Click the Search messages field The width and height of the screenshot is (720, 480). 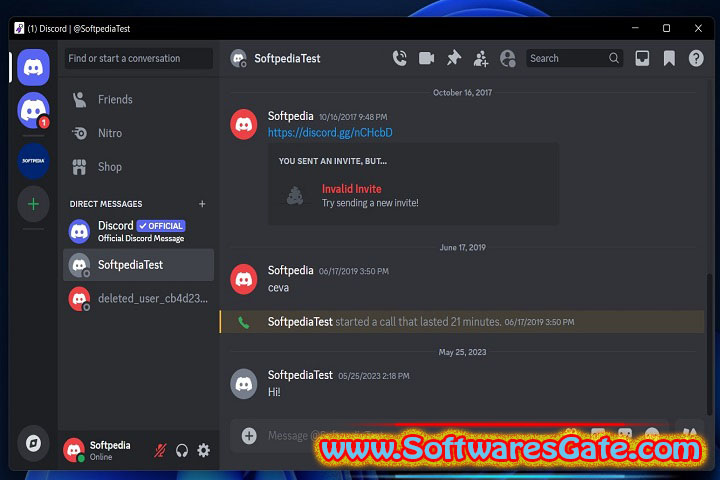tap(574, 58)
